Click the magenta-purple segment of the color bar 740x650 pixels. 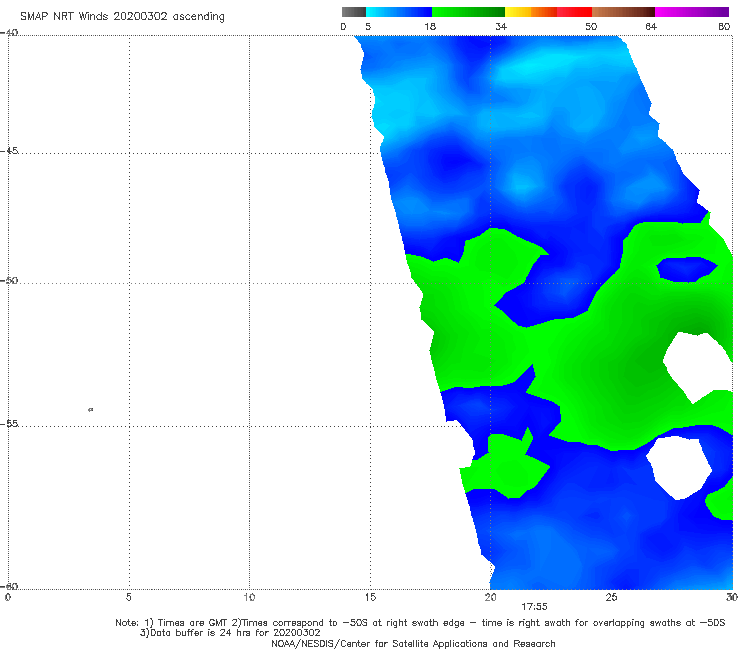(692, 12)
